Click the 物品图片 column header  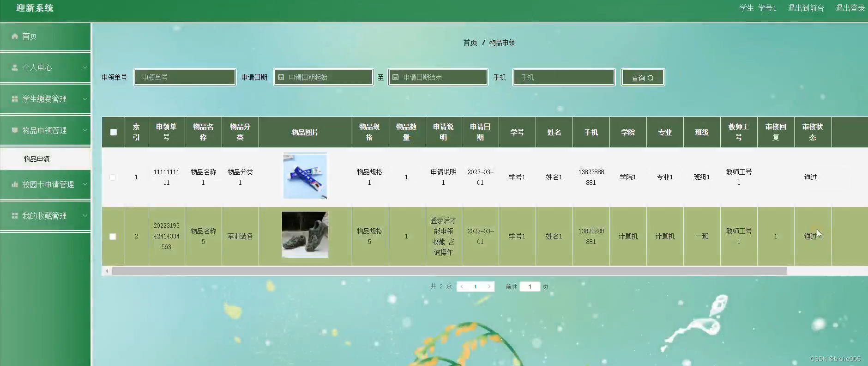pos(305,132)
